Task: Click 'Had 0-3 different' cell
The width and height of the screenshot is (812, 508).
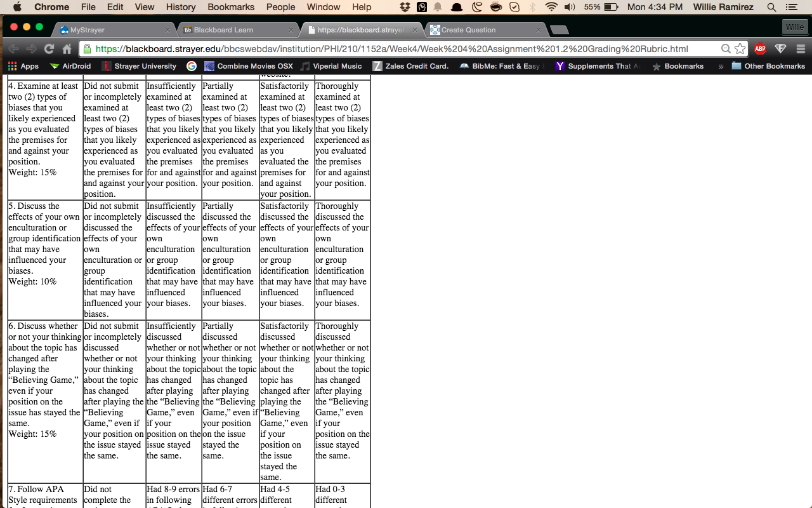Action: 343,495
